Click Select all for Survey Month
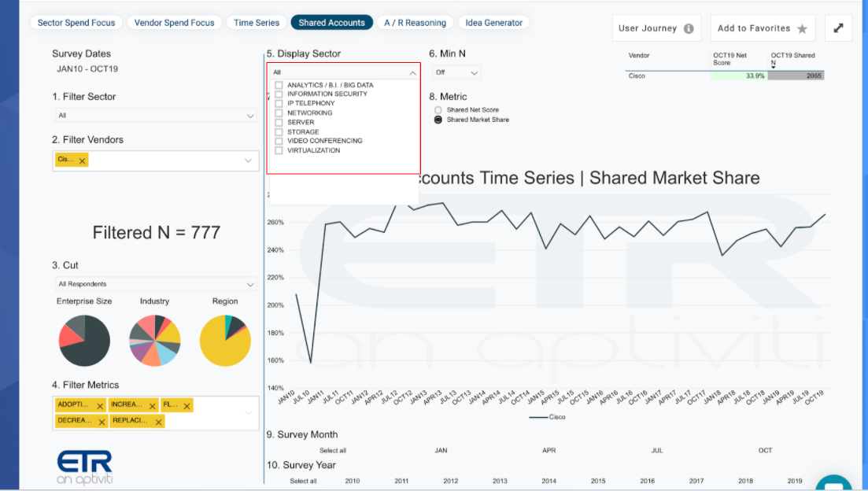This screenshot has width=868, height=491. [x=333, y=451]
